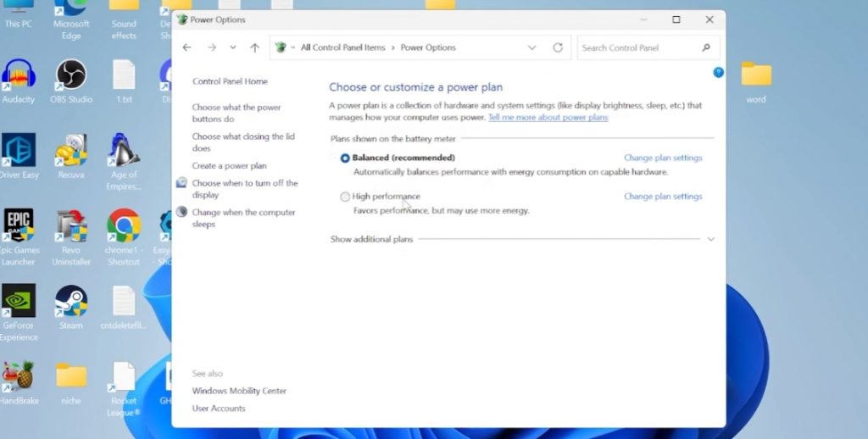This screenshot has width=868, height=439.
Task: Select the Recuva desktop shortcut
Action: 71,156
